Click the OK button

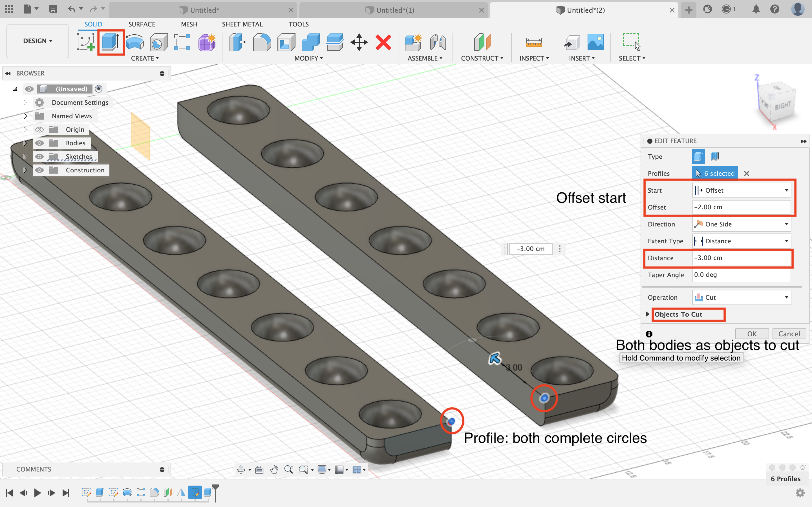752,334
